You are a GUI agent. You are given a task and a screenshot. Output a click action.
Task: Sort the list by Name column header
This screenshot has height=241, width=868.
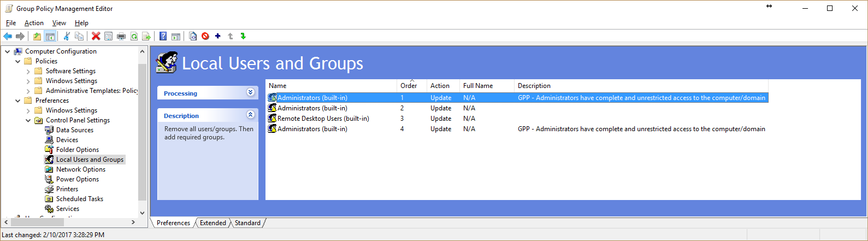pyautogui.click(x=331, y=86)
